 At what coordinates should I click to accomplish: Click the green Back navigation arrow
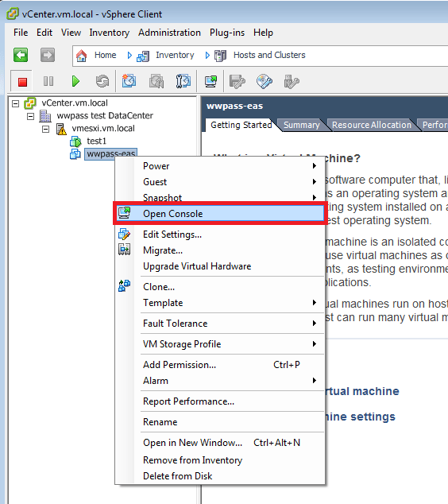click(21, 55)
